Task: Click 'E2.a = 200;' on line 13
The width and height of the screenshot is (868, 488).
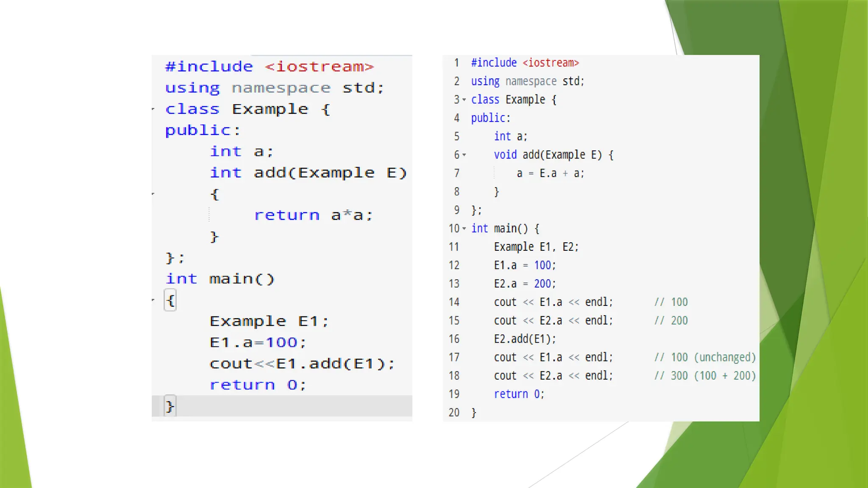Action: pyautogui.click(x=525, y=284)
